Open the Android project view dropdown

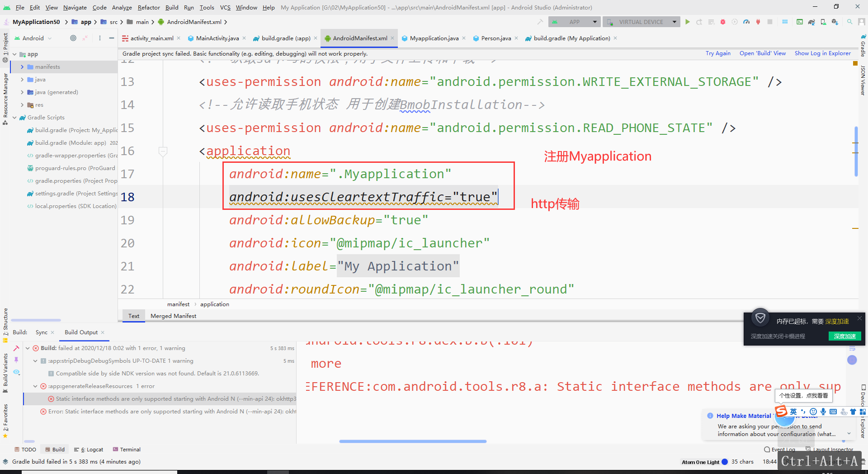click(33, 38)
